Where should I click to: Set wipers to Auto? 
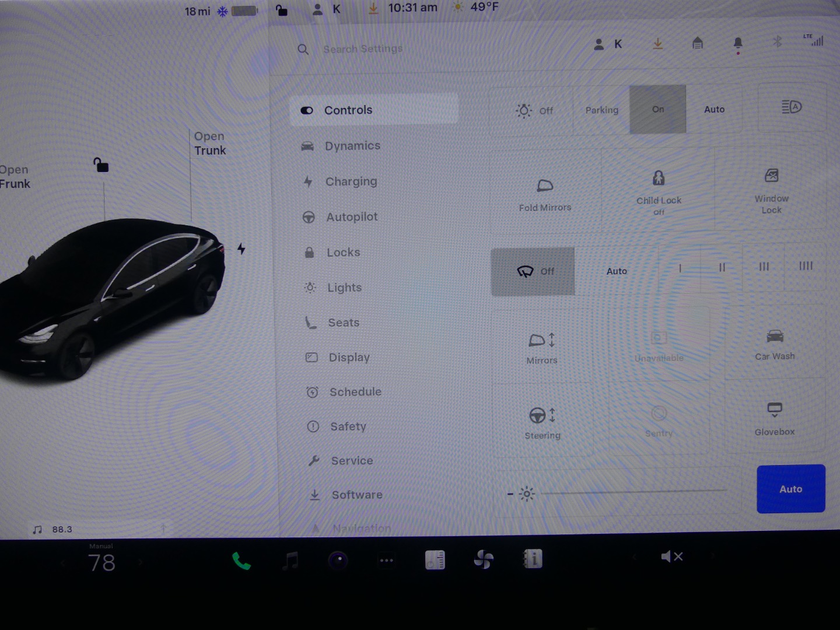617,271
